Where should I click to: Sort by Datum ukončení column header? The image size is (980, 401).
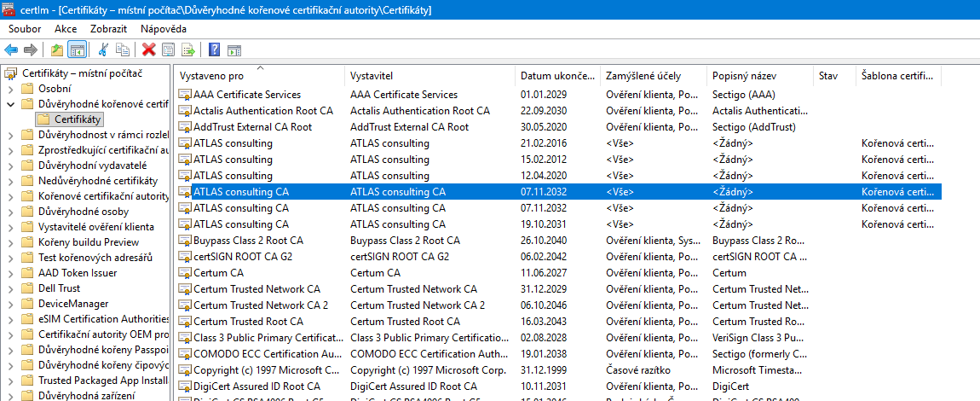557,76
